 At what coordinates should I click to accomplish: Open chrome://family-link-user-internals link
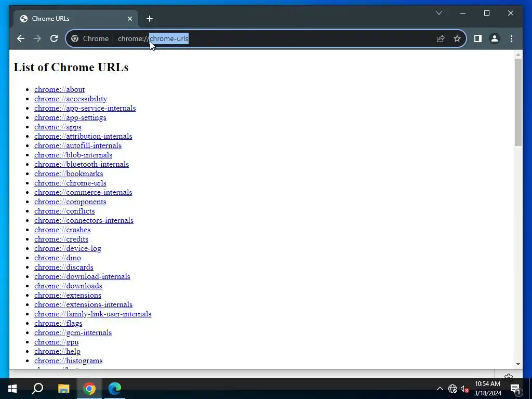92,314
